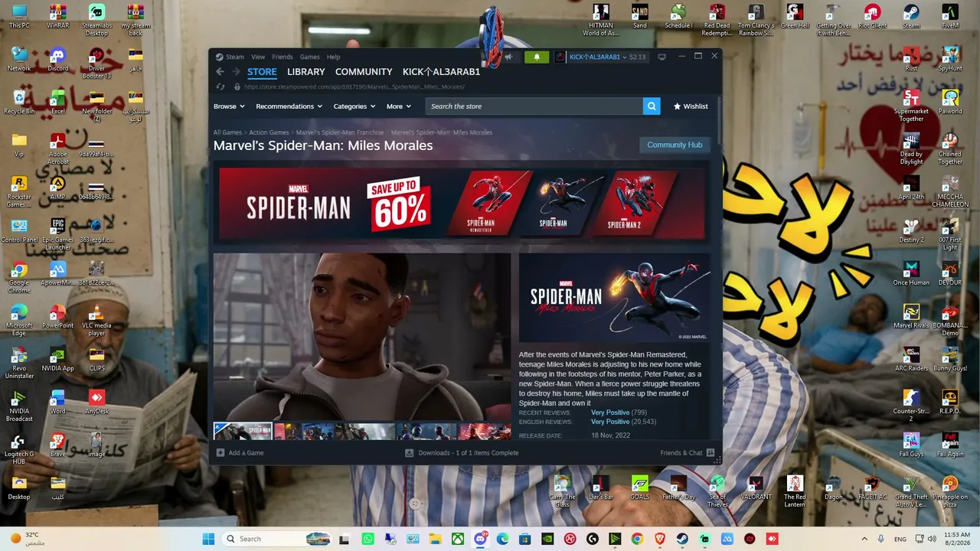This screenshot has width=980, height=551.
Task: Switch to the LIBRARY tab
Action: 306,72
